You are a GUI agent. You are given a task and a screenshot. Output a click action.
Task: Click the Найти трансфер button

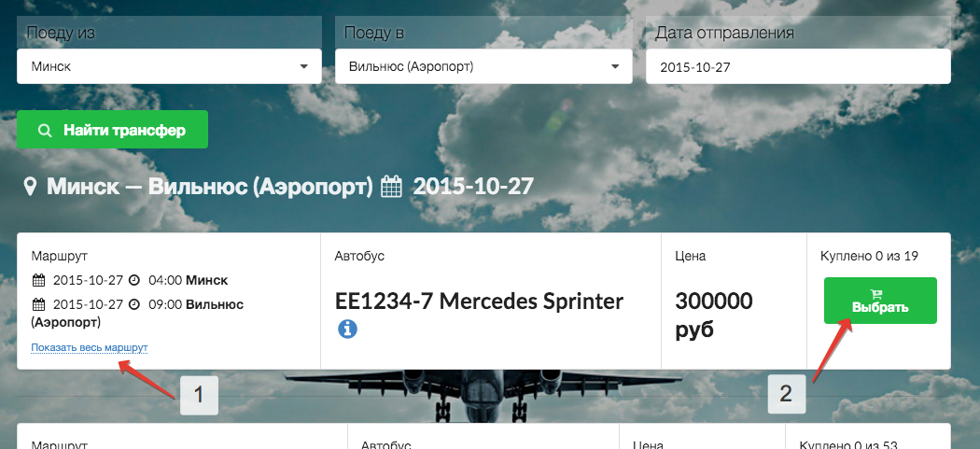(x=113, y=130)
